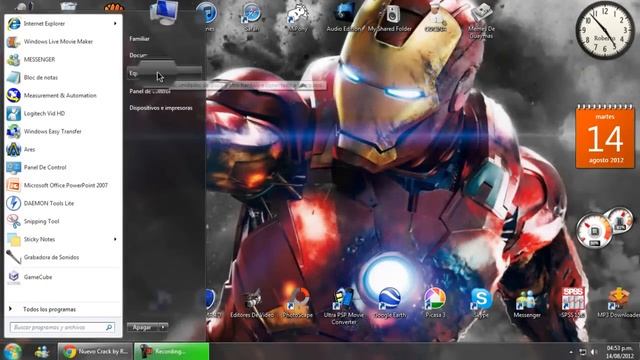This screenshot has width=640, height=360.
Task: Open Sticky Notes
Action: (63, 239)
